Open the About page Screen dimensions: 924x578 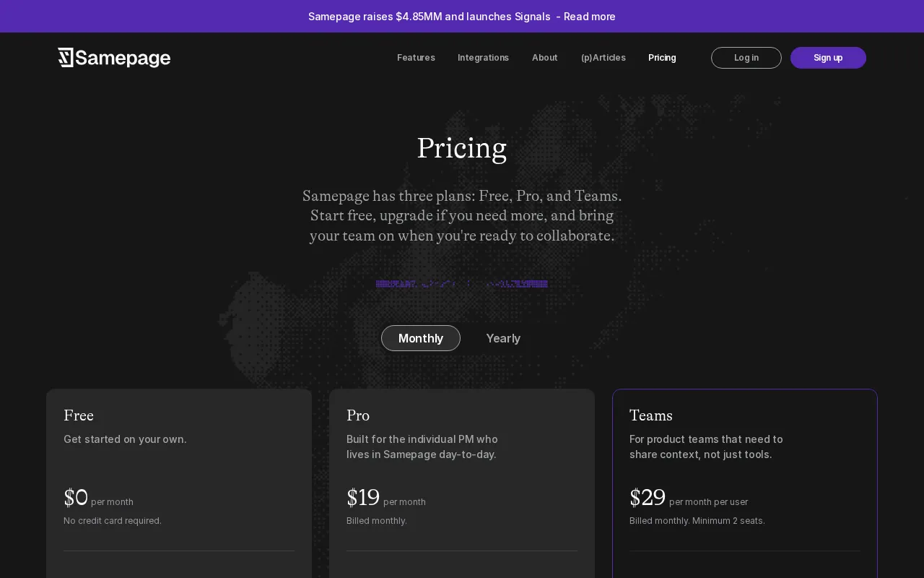click(x=544, y=58)
